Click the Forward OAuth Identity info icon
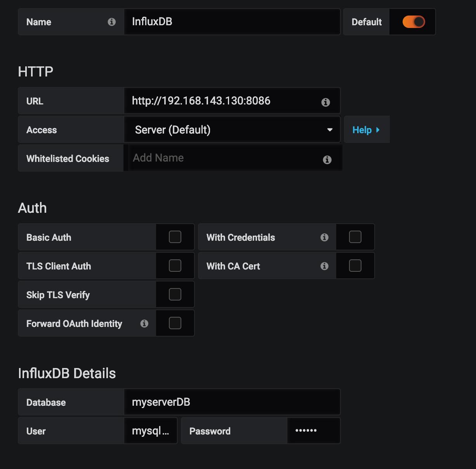The height and width of the screenshot is (469, 476). 144,323
